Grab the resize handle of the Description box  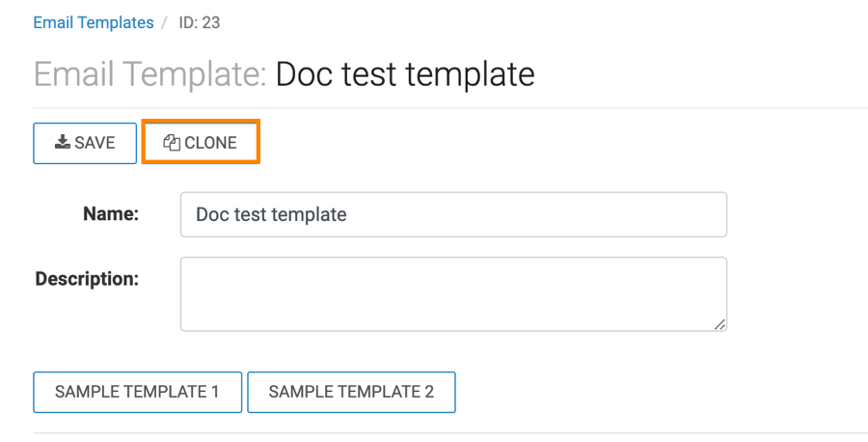719,324
